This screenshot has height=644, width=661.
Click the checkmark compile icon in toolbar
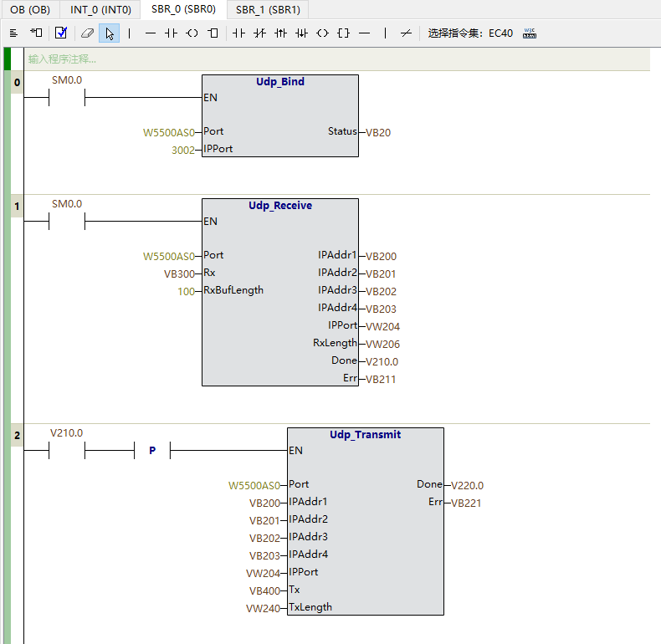click(61, 33)
